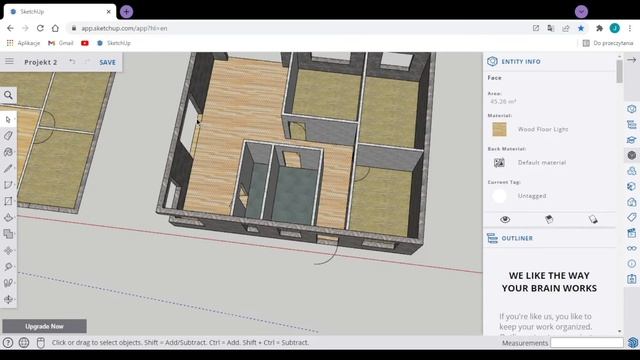Image resolution: width=640 pixels, height=360 pixels.
Task: Click the undo arrow in the header
Action: click(72, 62)
